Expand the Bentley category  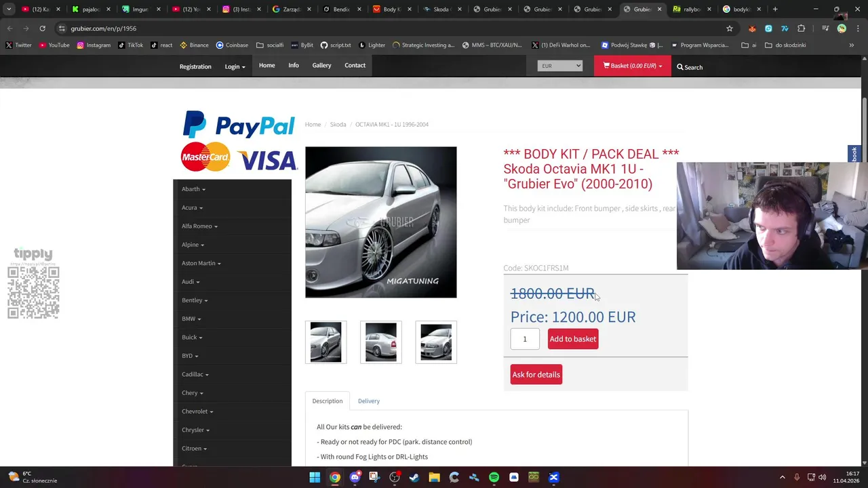click(x=195, y=300)
